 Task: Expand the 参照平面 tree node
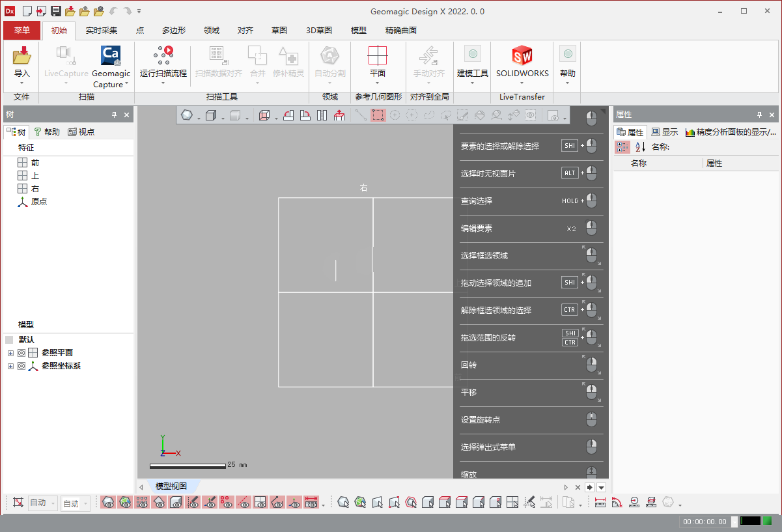tap(10, 353)
